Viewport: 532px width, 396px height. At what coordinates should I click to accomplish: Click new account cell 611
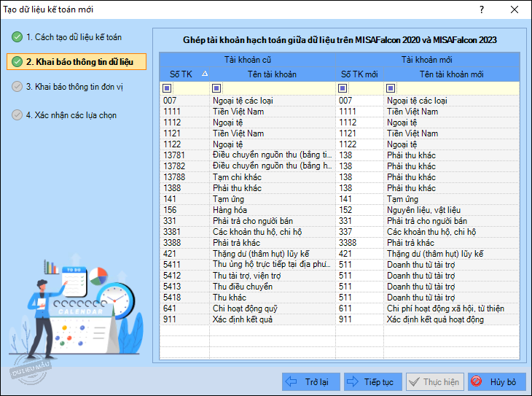(359, 308)
